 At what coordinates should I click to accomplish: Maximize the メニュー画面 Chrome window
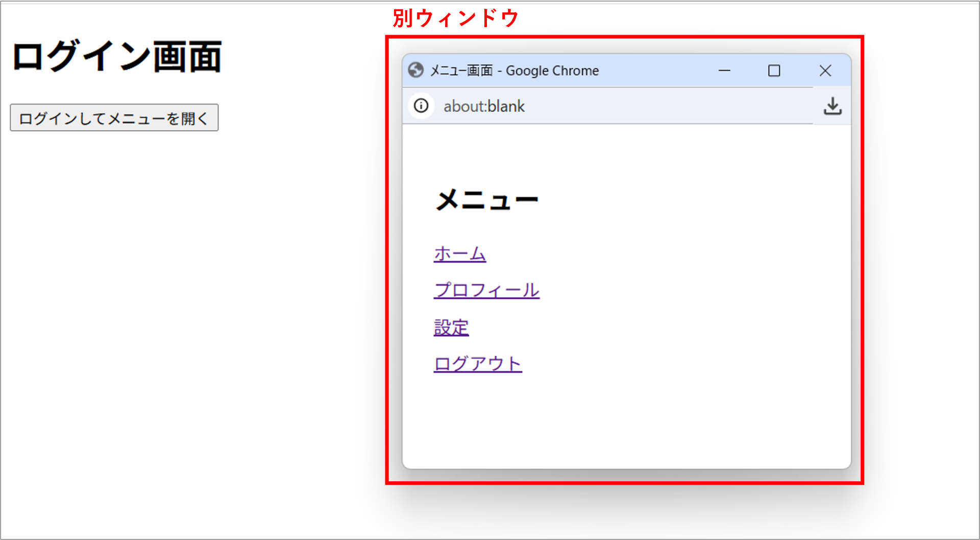(774, 71)
